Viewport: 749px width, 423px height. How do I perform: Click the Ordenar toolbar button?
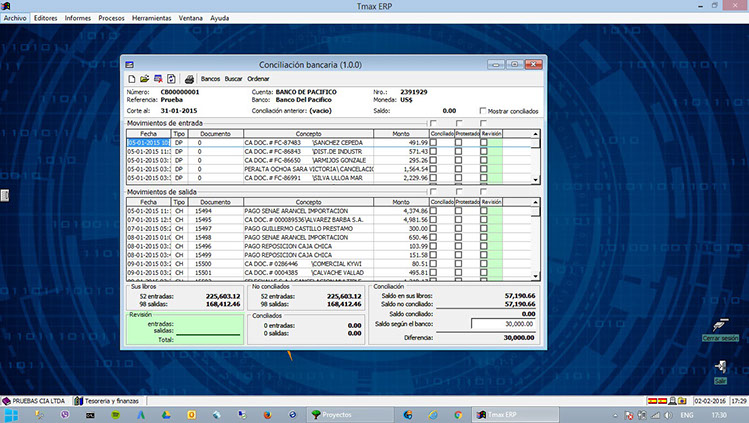pos(258,78)
